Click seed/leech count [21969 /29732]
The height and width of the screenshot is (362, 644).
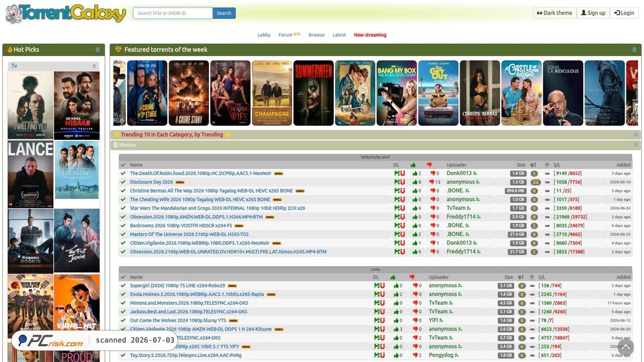[570, 217]
